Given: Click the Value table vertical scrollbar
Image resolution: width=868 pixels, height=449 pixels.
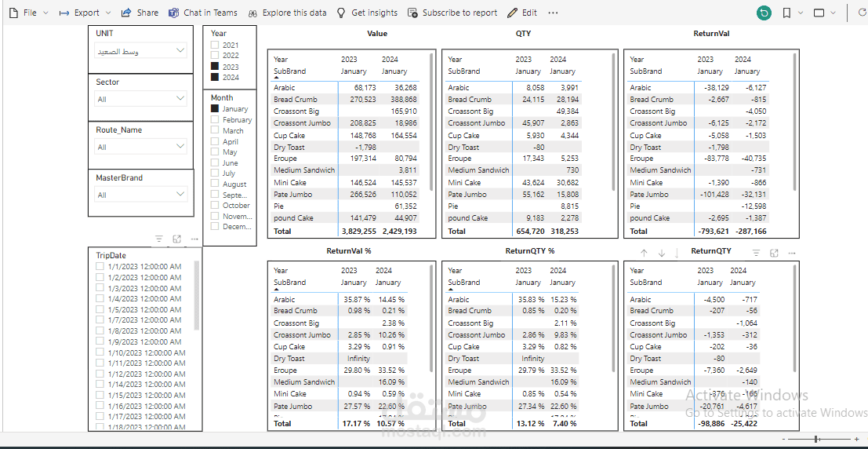Looking at the screenshot, I should click(432, 122).
